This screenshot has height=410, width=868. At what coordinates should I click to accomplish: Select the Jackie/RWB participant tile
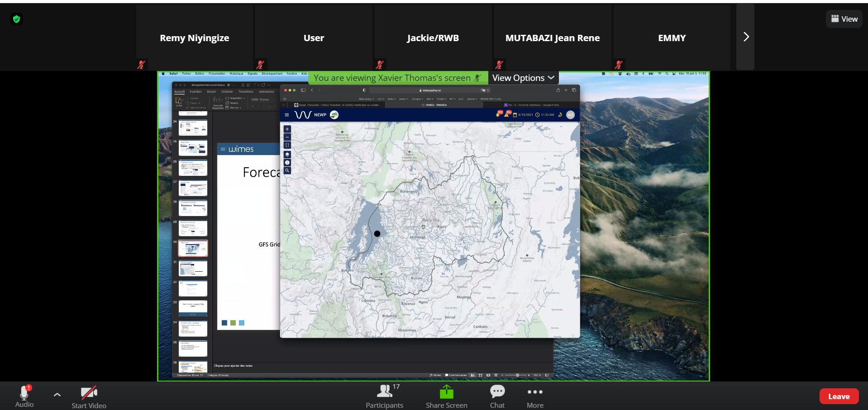click(433, 38)
